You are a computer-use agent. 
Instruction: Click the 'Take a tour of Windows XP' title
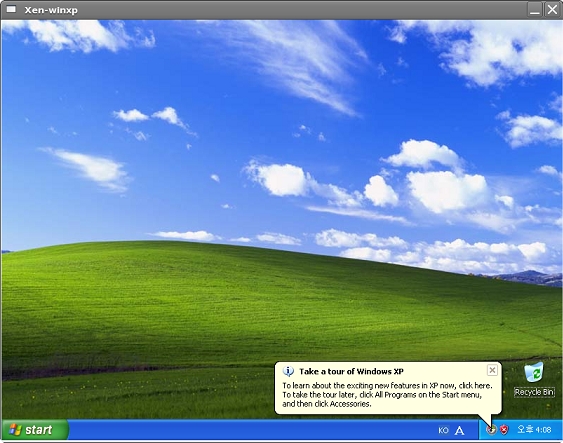click(351, 372)
